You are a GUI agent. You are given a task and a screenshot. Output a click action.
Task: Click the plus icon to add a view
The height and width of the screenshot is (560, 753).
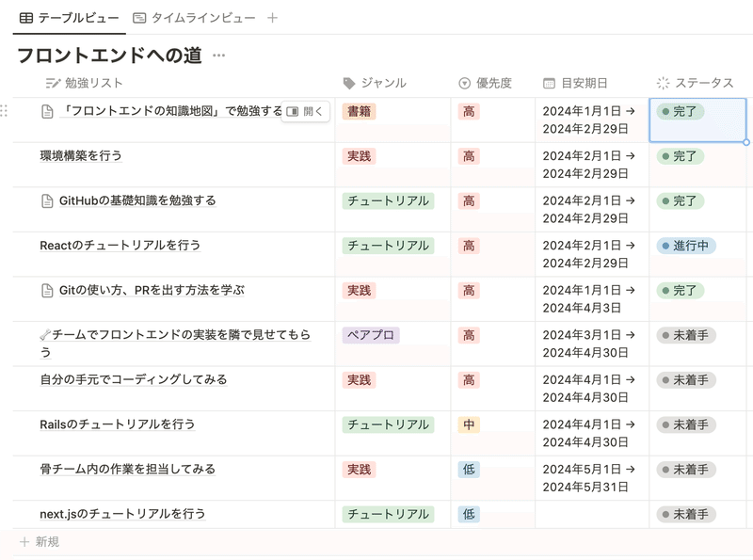coord(272,18)
